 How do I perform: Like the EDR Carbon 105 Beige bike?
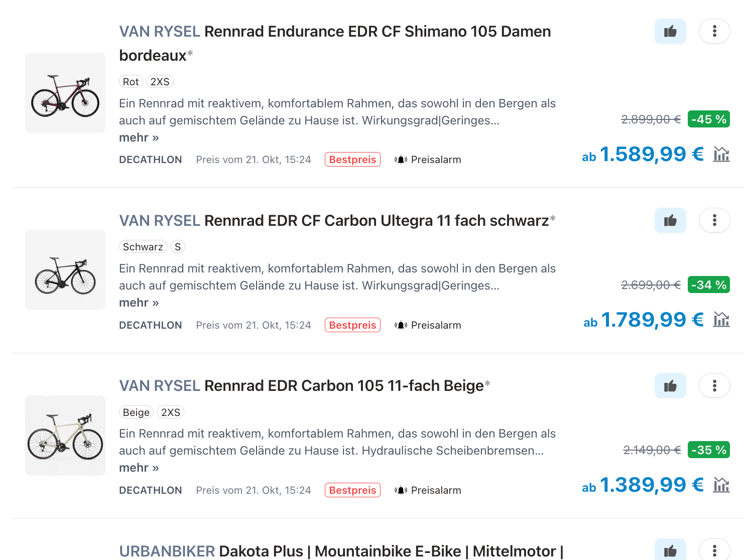pyautogui.click(x=670, y=386)
